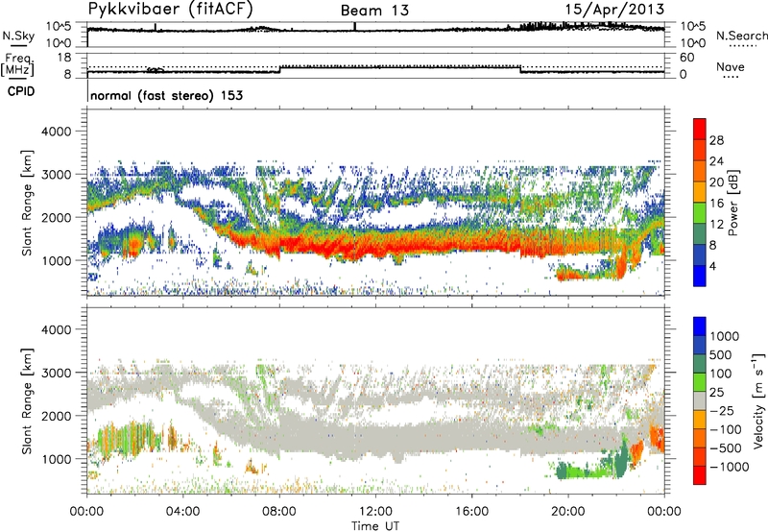Viewport: 768px width, 532px height.
Task: Select the 12:00 time axis label
Action: coord(375,512)
